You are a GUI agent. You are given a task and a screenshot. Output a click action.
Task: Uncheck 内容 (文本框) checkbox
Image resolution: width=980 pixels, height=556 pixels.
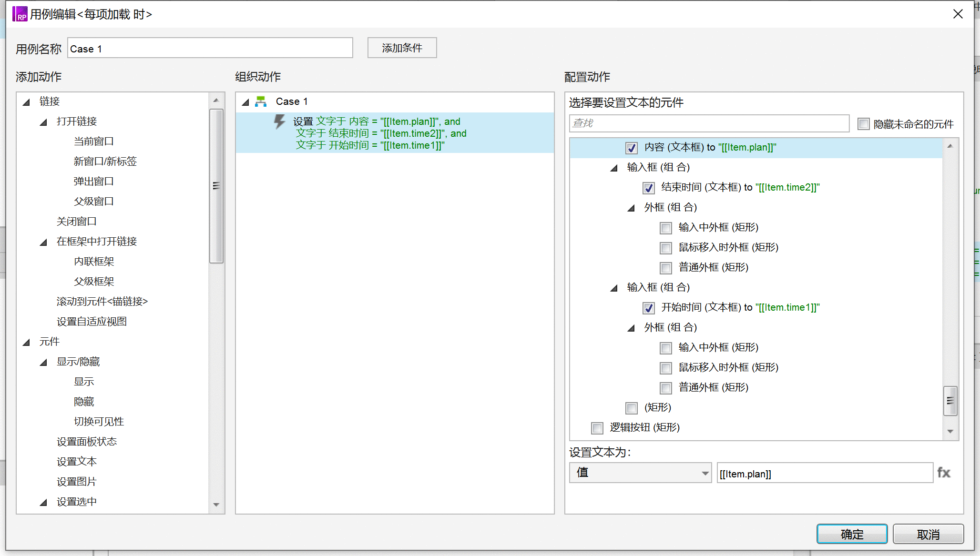click(x=632, y=148)
